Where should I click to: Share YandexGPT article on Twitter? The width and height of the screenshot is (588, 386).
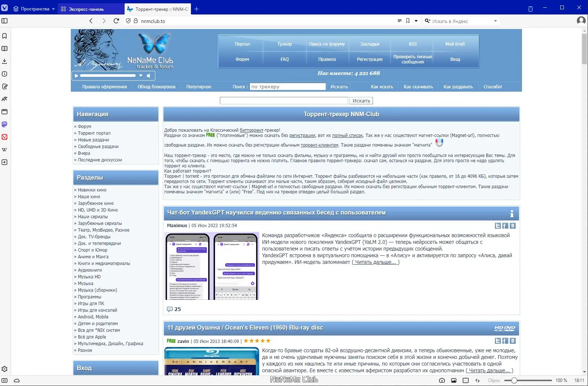pyautogui.click(x=498, y=226)
